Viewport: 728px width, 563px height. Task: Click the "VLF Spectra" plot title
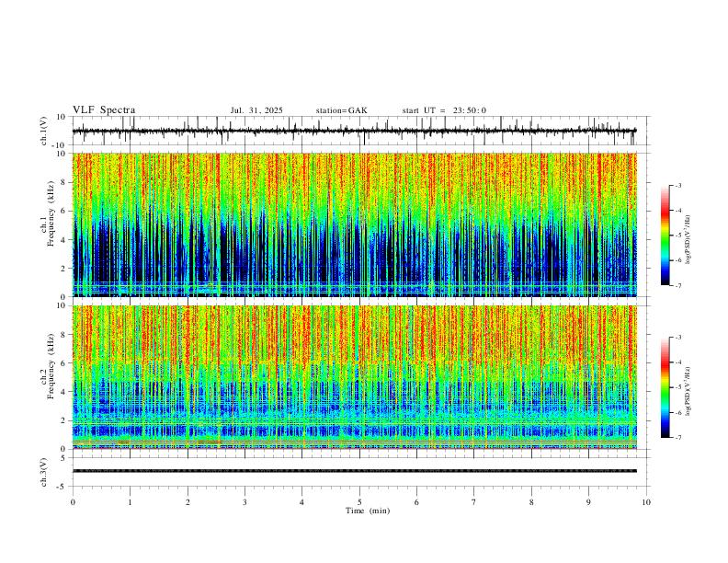tap(104, 110)
